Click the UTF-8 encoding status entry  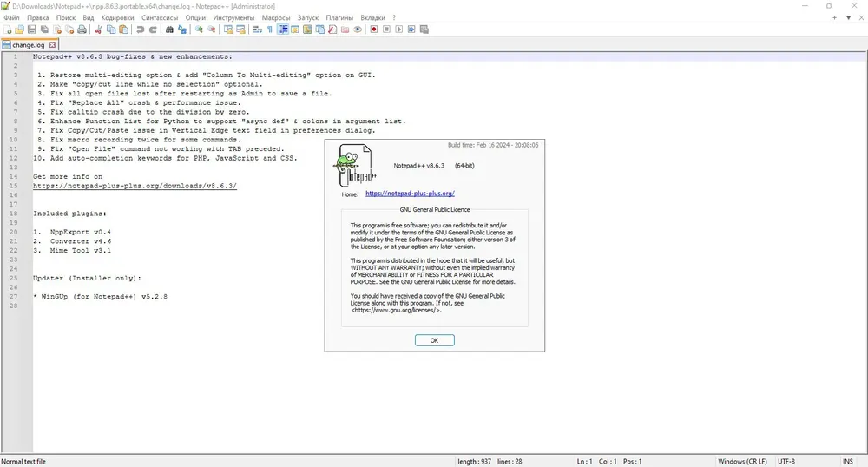[x=786, y=461]
